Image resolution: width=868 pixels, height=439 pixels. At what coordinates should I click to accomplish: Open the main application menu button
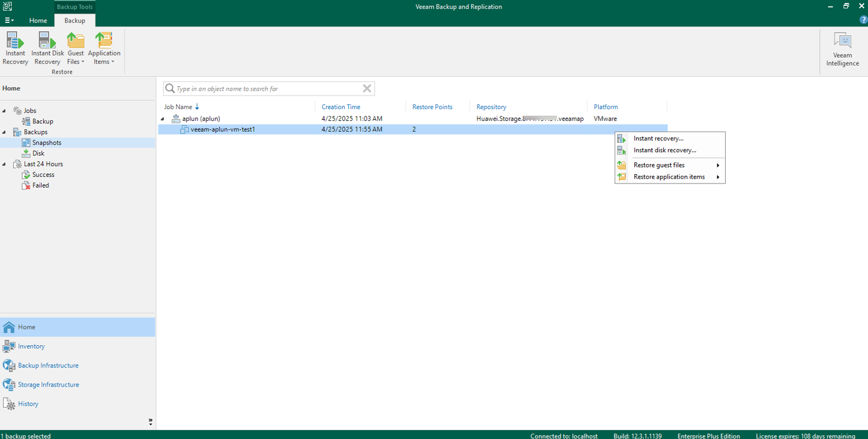point(9,20)
